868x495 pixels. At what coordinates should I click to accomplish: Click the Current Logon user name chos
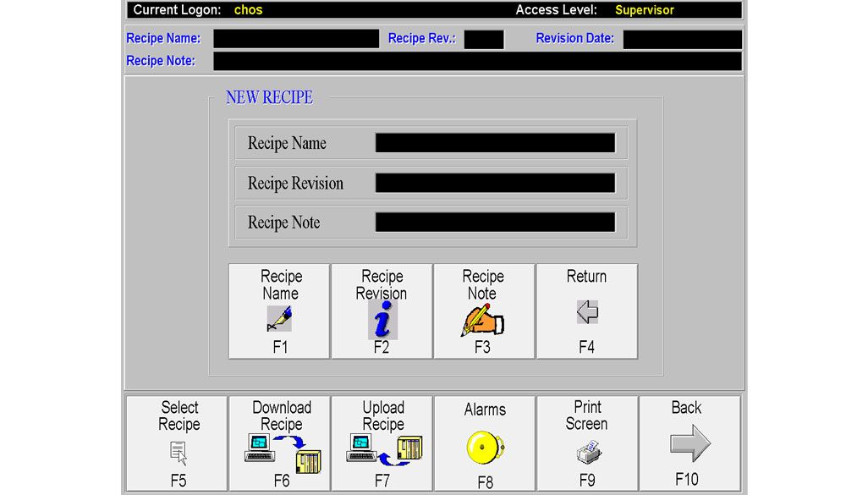click(x=249, y=10)
